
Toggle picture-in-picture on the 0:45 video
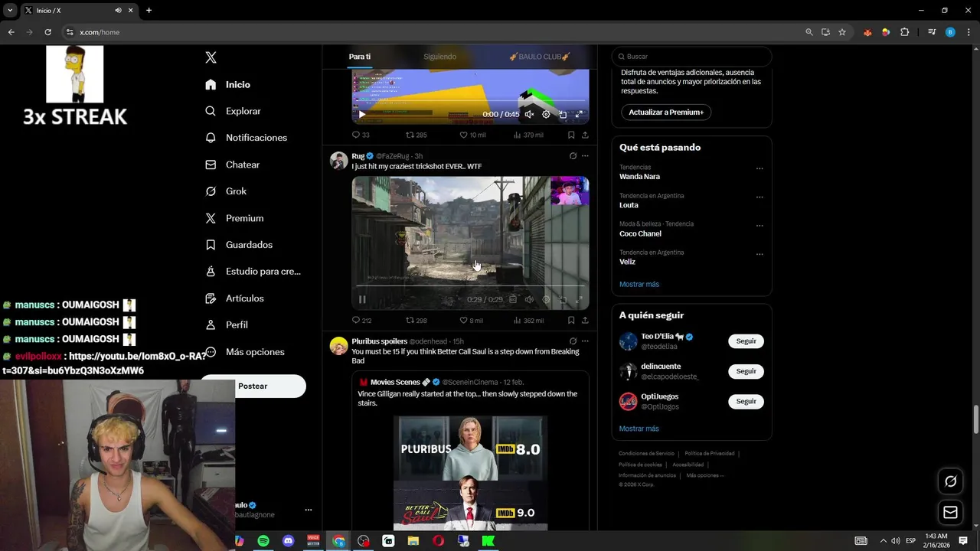pos(563,114)
